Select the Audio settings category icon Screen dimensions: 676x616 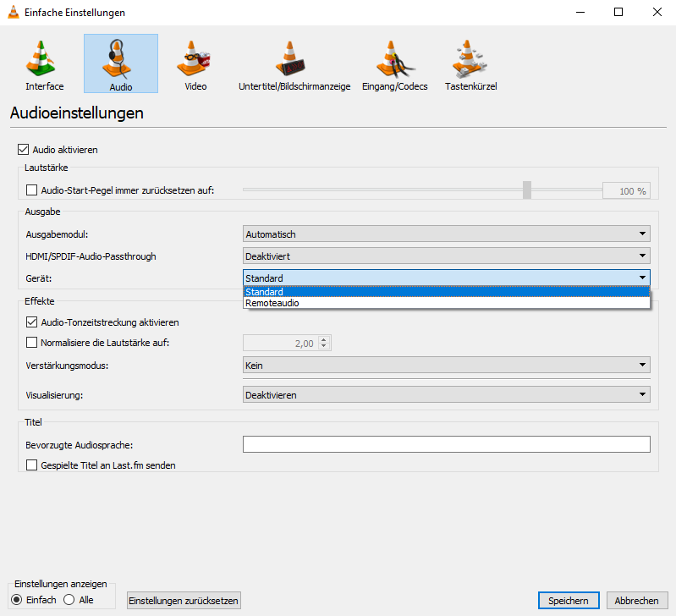(x=120, y=63)
